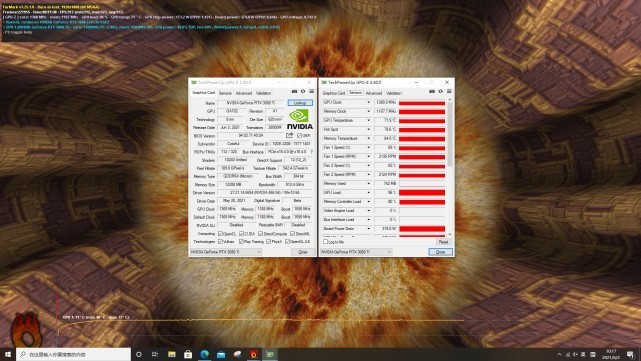Screen dimensions: 641x361
Task: Click Close button in left GPU-Z window
Action: point(303,252)
